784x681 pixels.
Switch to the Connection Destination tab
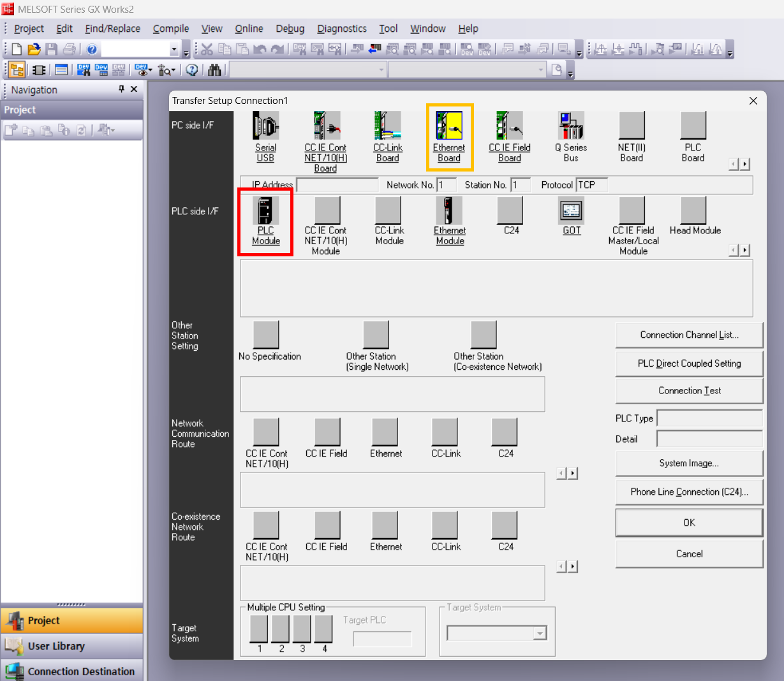point(71,671)
